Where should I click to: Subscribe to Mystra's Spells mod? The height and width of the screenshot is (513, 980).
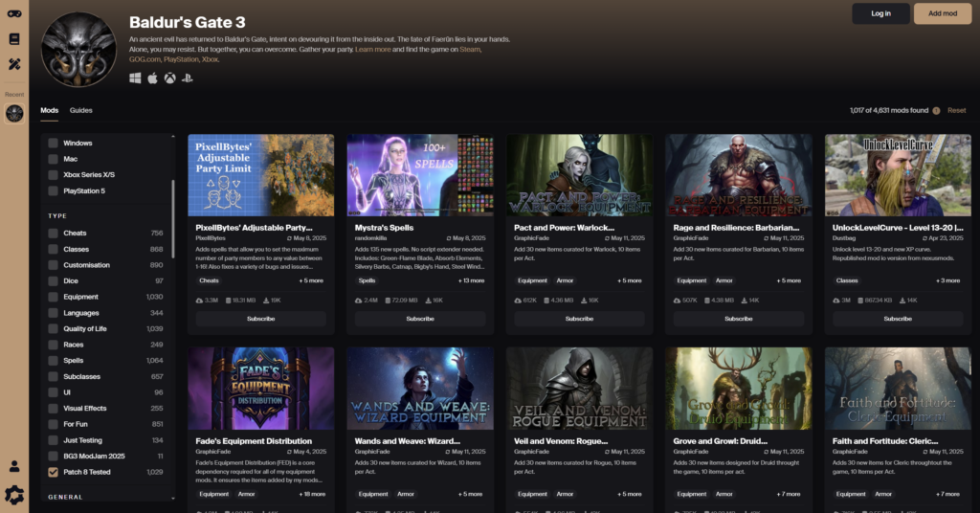[x=420, y=319]
